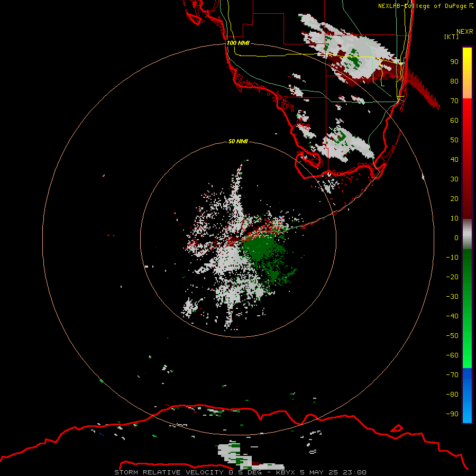Click the gray zero-velocity segment of the color bar

click(467, 234)
